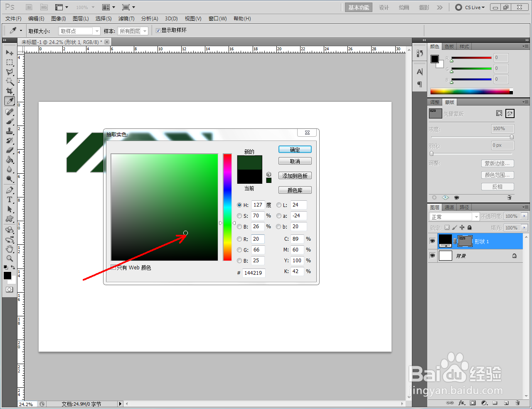Switch to the 色板 swatches tab

pyautogui.click(x=449, y=47)
